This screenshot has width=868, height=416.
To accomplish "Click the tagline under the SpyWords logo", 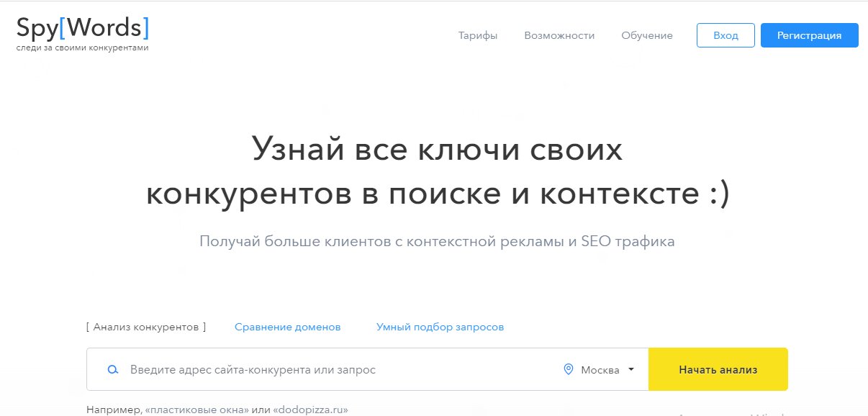I will pos(81,46).
